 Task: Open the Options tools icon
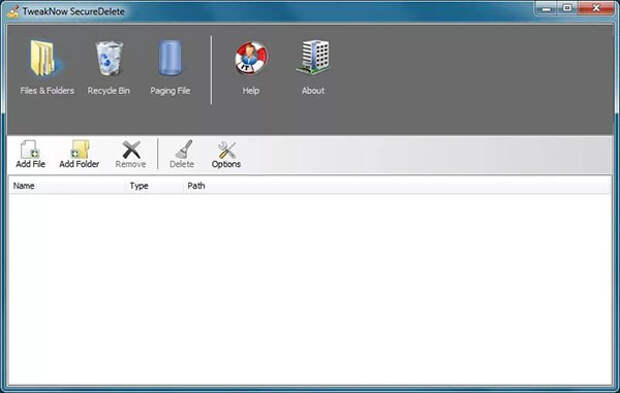[227, 149]
